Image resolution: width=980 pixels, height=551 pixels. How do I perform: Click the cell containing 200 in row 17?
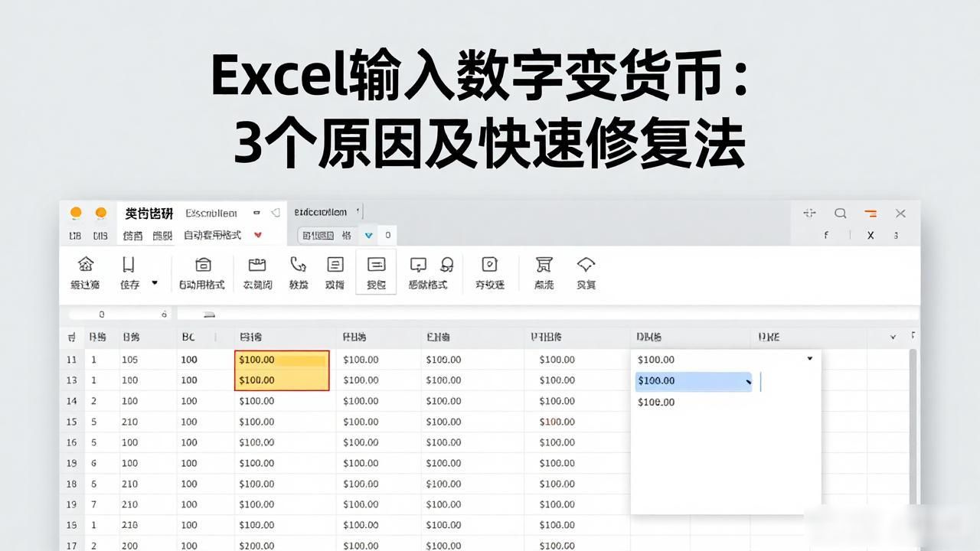point(148,546)
